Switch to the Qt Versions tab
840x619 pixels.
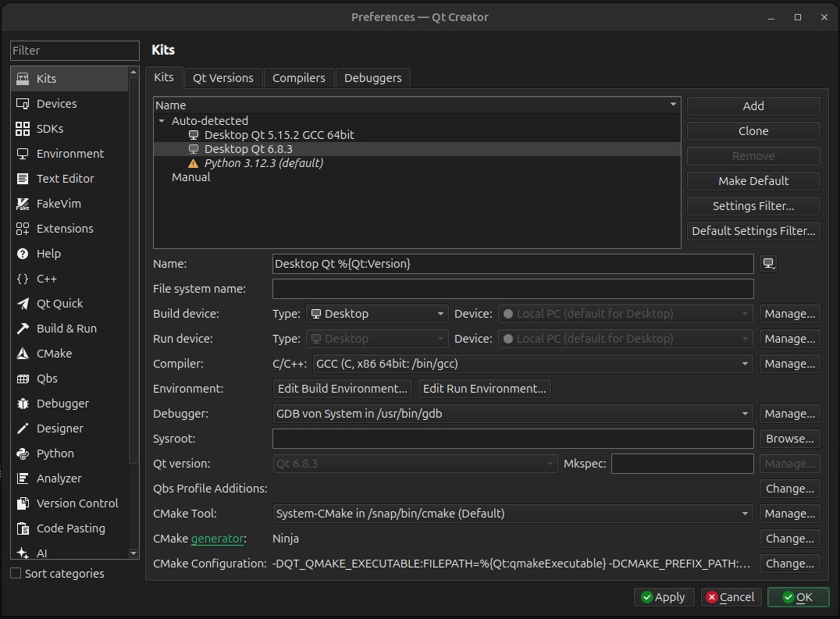point(223,78)
